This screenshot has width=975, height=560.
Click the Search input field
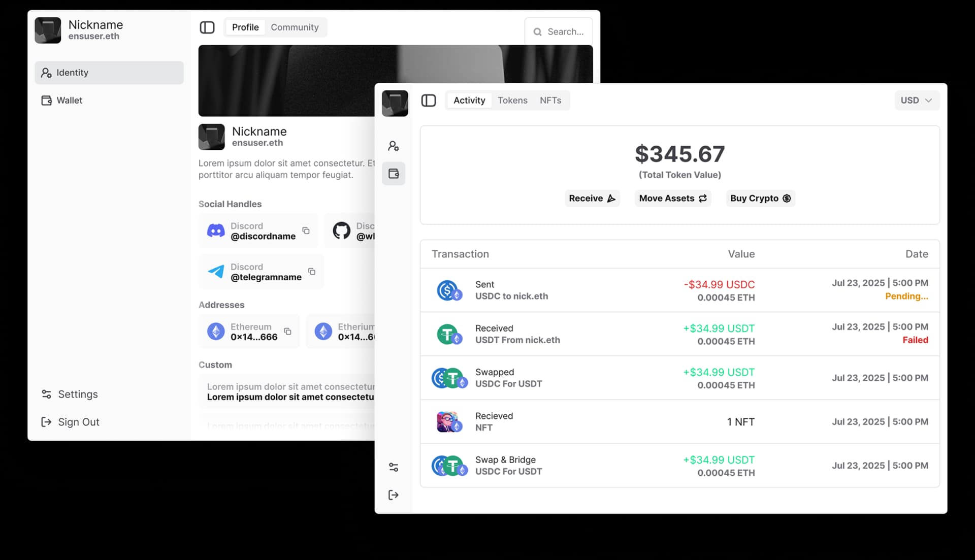point(565,31)
